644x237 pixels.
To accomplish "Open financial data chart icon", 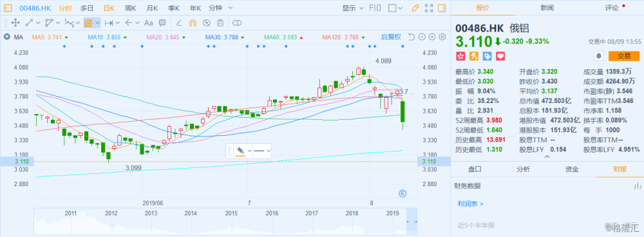I will pos(638,186).
